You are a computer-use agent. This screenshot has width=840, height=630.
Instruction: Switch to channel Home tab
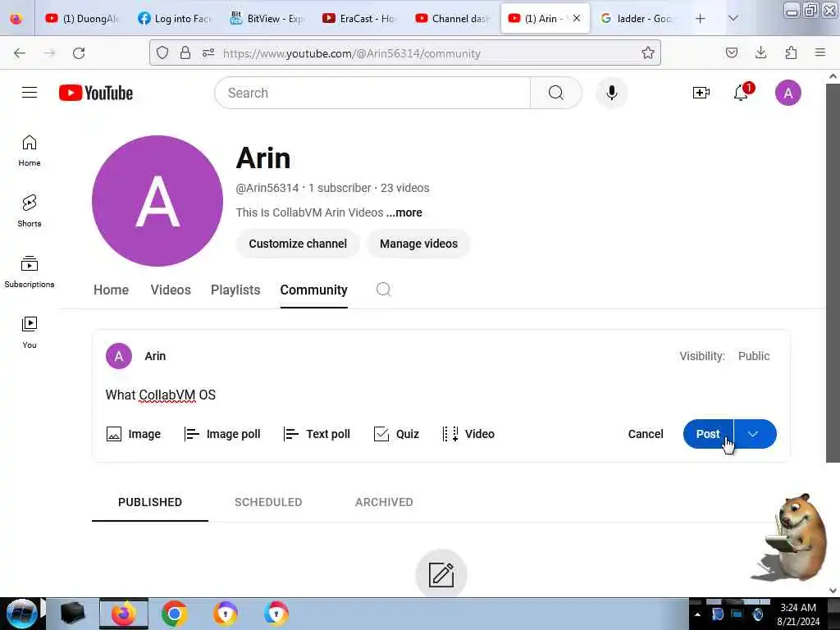(x=111, y=290)
